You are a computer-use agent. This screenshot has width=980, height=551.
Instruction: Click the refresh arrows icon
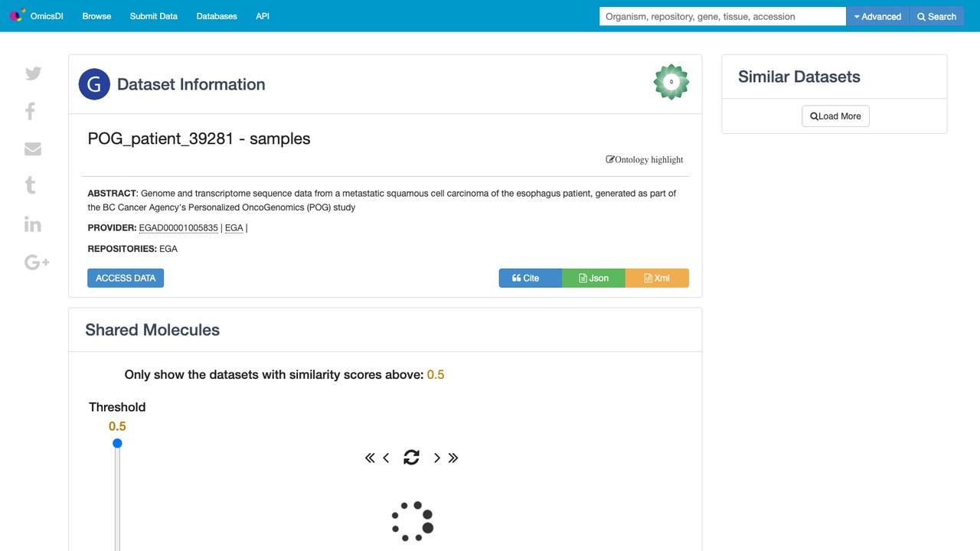411,458
